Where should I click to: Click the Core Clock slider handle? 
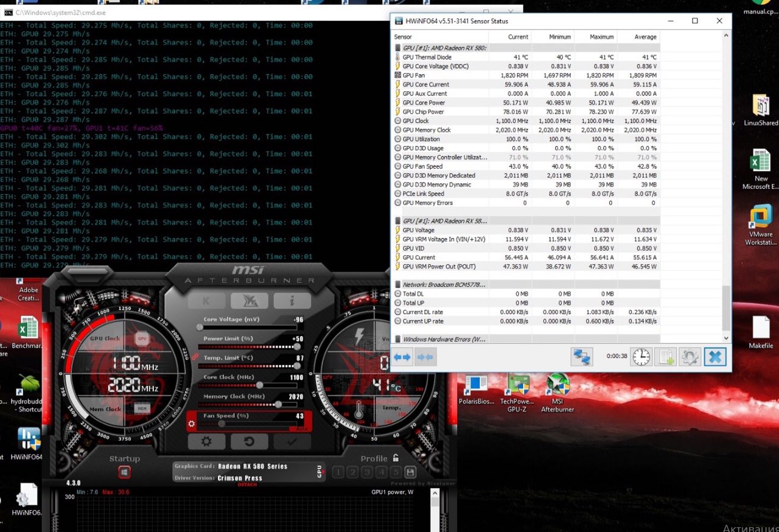pos(260,385)
